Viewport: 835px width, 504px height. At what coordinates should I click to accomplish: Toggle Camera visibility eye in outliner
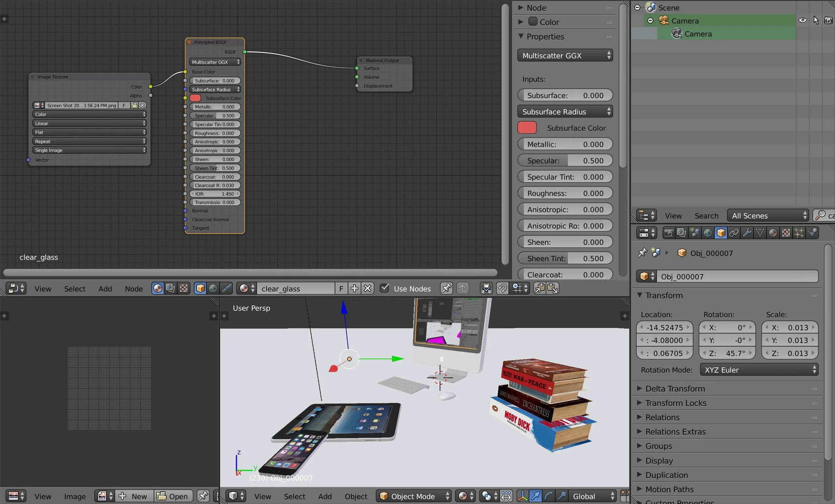802,20
